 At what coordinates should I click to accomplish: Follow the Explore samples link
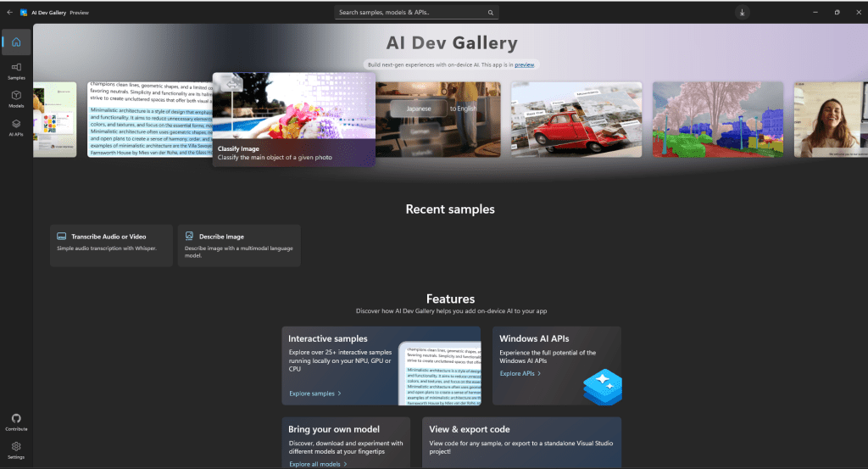[x=314, y=394]
